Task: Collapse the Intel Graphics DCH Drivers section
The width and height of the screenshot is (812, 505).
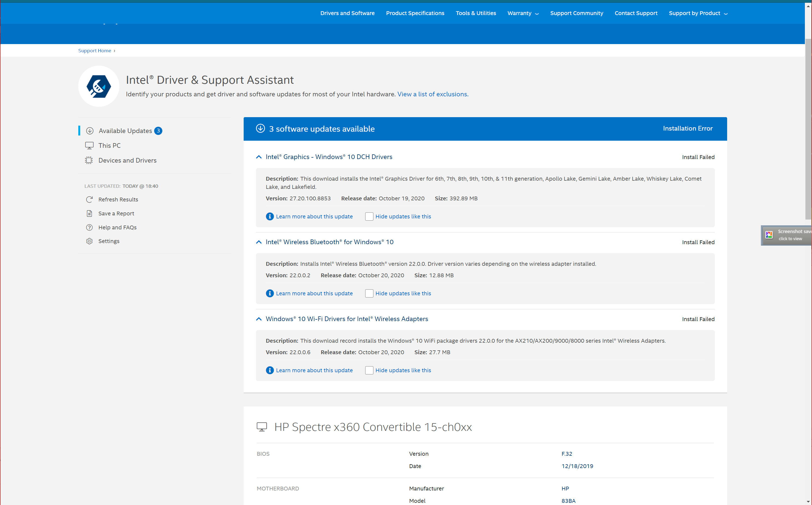Action: [x=258, y=157]
